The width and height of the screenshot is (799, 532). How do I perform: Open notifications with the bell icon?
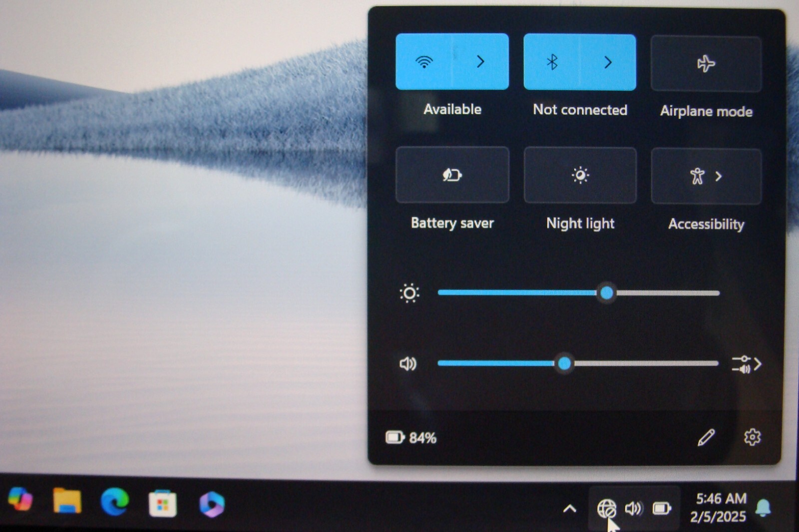coord(763,508)
